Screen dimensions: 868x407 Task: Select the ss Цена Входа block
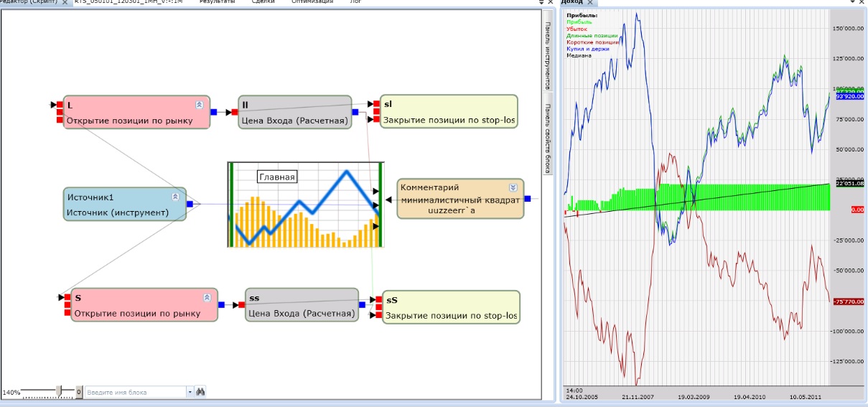tap(302, 305)
